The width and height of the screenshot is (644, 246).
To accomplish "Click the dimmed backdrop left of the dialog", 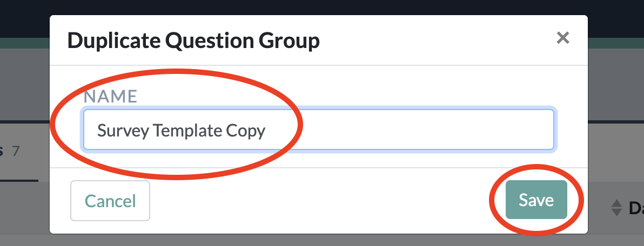I will (25, 82).
